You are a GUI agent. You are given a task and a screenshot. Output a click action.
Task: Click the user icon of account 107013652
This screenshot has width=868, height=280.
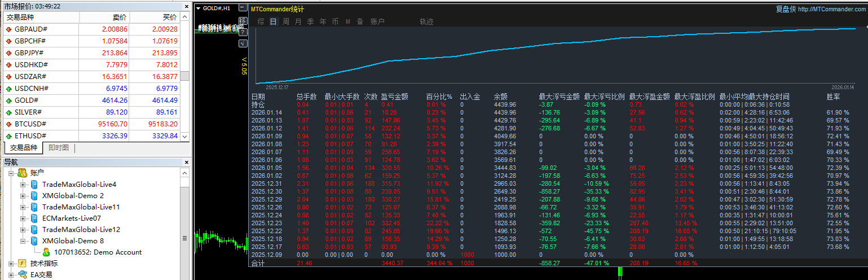coord(47,252)
